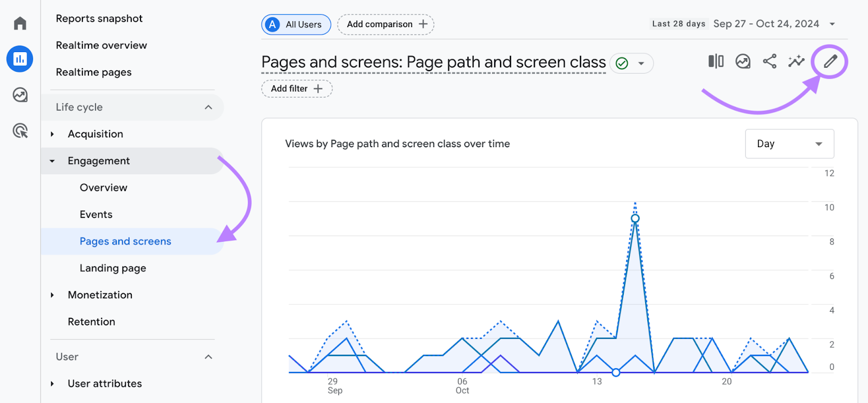Click the Edit comparisons icon
This screenshot has width=868, height=403.
(x=716, y=61)
